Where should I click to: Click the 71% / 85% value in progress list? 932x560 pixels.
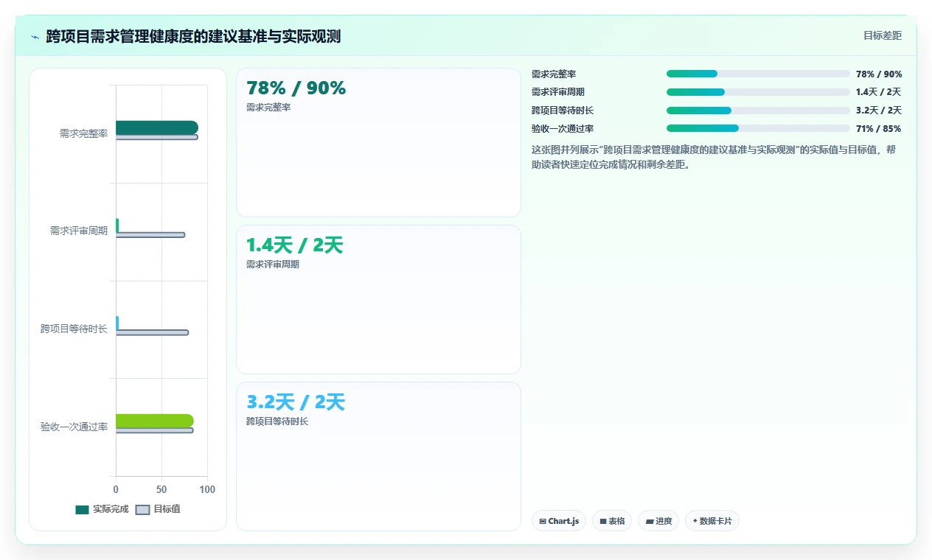point(879,128)
